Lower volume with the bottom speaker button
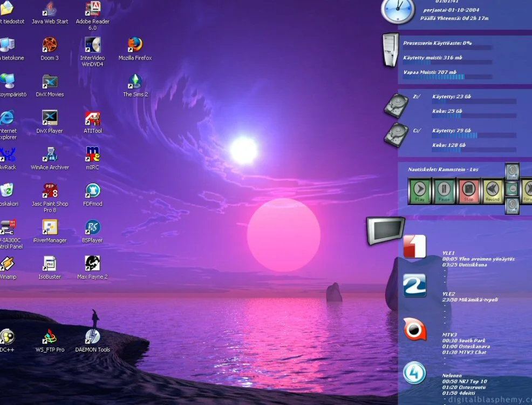The image size is (532, 405). pos(512,205)
